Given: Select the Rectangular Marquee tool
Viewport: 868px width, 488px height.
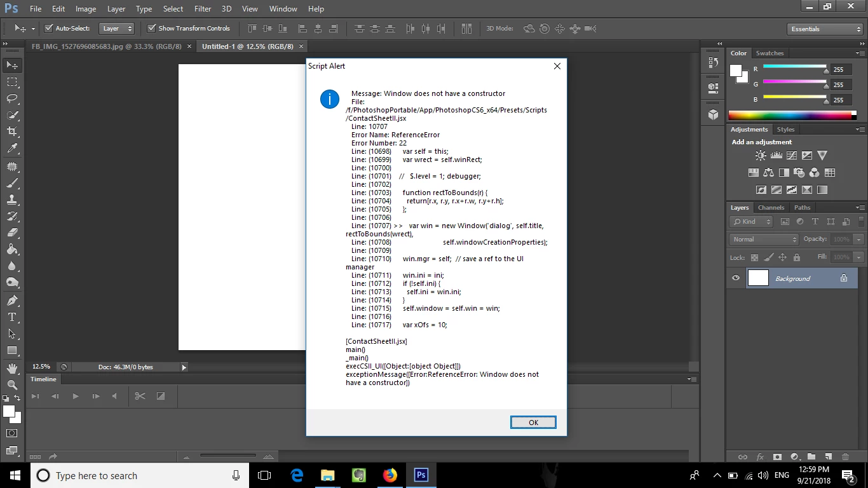Looking at the screenshot, I should coord(12,82).
